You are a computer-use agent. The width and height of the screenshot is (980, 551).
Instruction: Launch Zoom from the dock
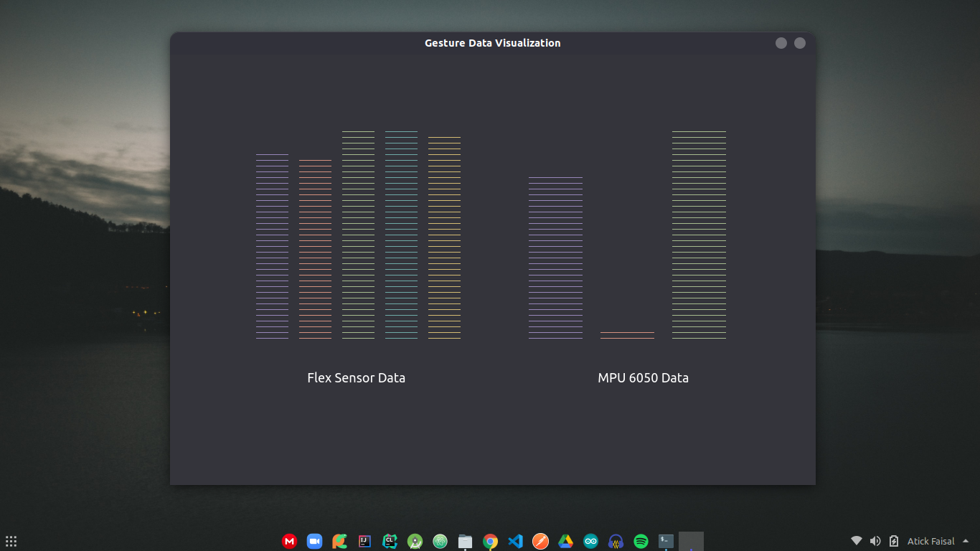(314, 542)
